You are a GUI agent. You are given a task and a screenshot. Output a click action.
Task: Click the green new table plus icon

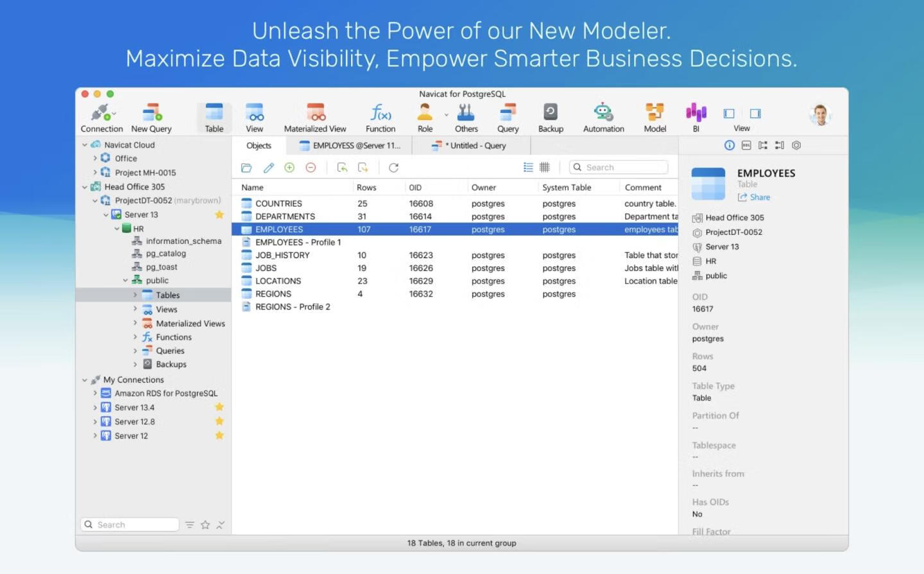tap(289, 168)
